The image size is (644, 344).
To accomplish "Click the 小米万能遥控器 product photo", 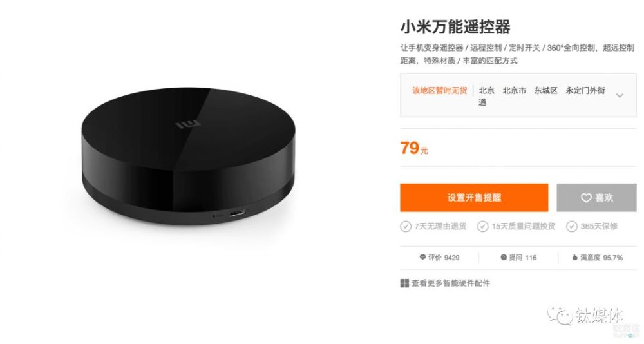I will pyautogui.click(x=188, y=157).
